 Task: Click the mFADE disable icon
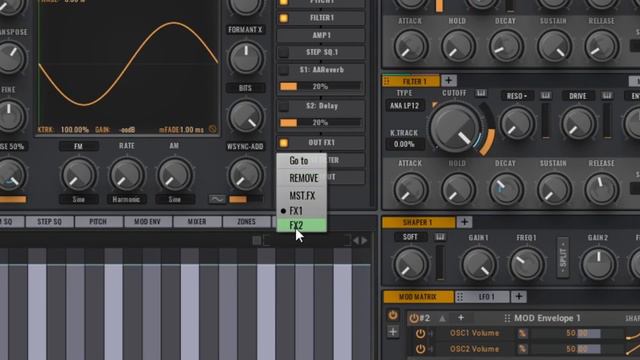(213, 129)
